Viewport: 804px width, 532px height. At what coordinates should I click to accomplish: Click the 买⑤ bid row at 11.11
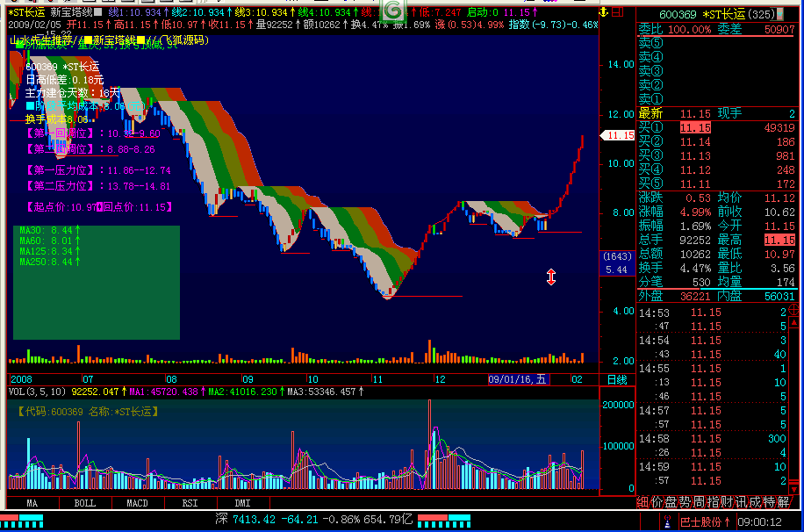[x=717, y=183]
